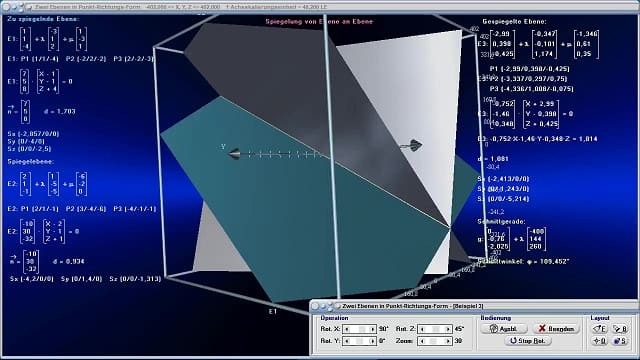The width and height of the screenshot is (640, 360).
Task: Increase Rot. X with its right arrow
Action: tap(372, 329)
